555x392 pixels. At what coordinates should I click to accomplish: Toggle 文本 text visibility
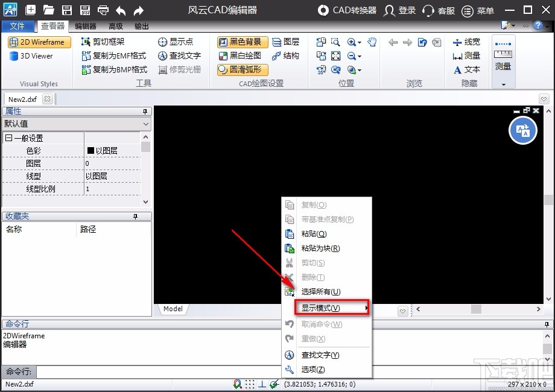466,70
